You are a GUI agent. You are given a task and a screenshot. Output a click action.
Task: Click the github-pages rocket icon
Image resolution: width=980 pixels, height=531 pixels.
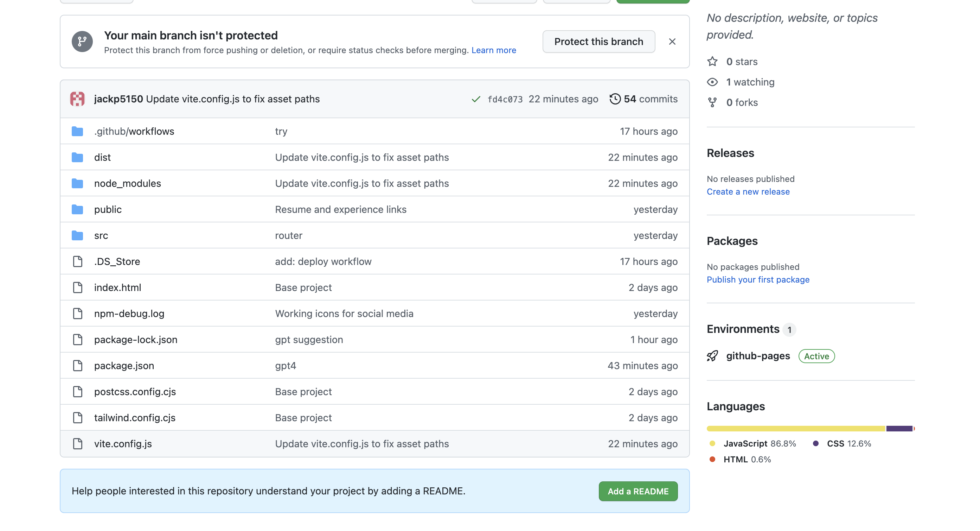(712, 356)
